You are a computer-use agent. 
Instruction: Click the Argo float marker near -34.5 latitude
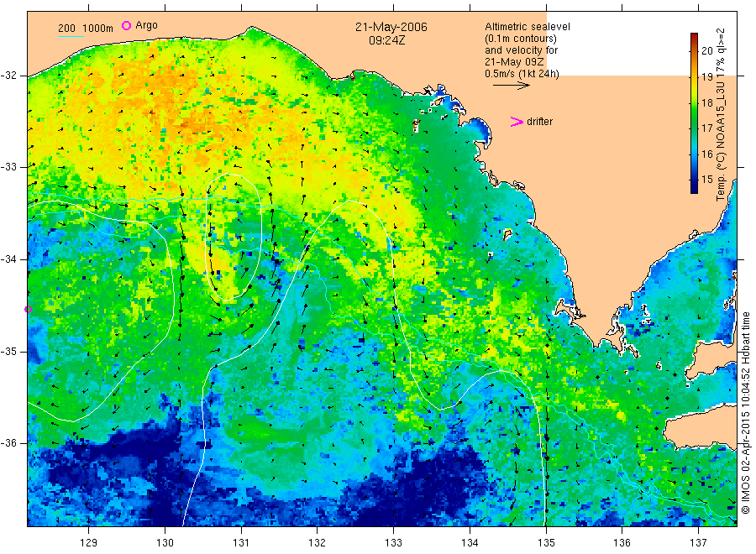(x=28, y=309)
